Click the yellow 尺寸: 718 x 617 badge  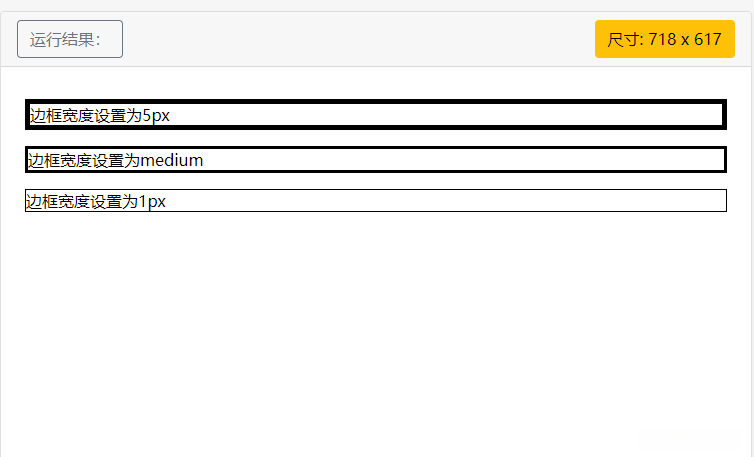point(664,39)
